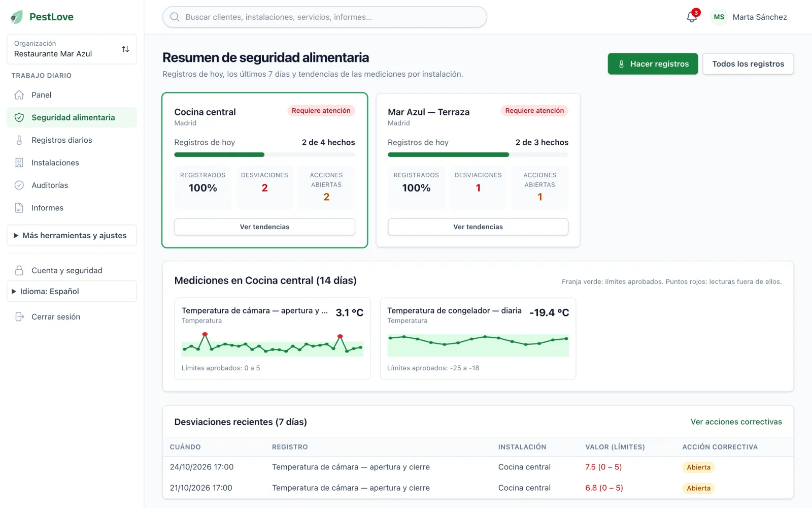Click the Panel home icon
This screenshot has width=812, height=508.
(x=19, y=95)
